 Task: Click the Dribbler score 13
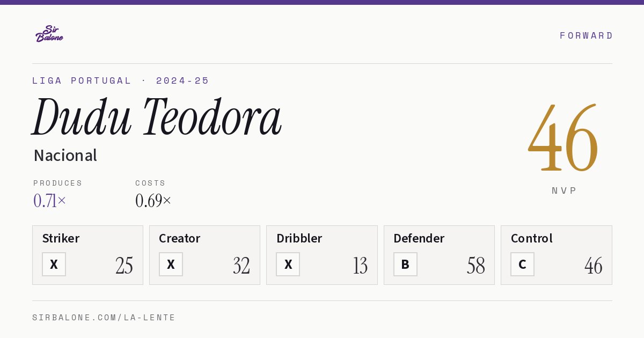pos(360,266)
